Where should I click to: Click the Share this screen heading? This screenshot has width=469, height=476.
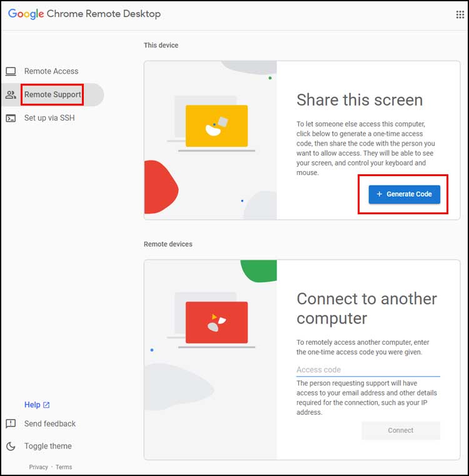(x=360, y=100)
